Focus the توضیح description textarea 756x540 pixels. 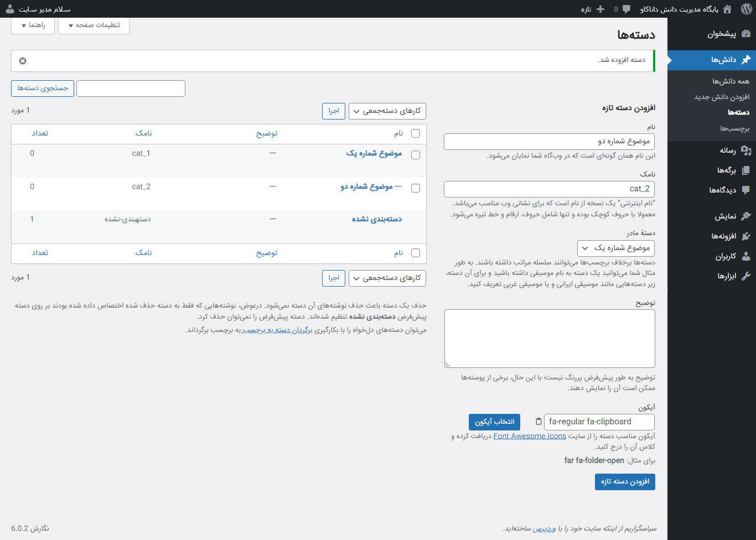(x=550, y=339)
